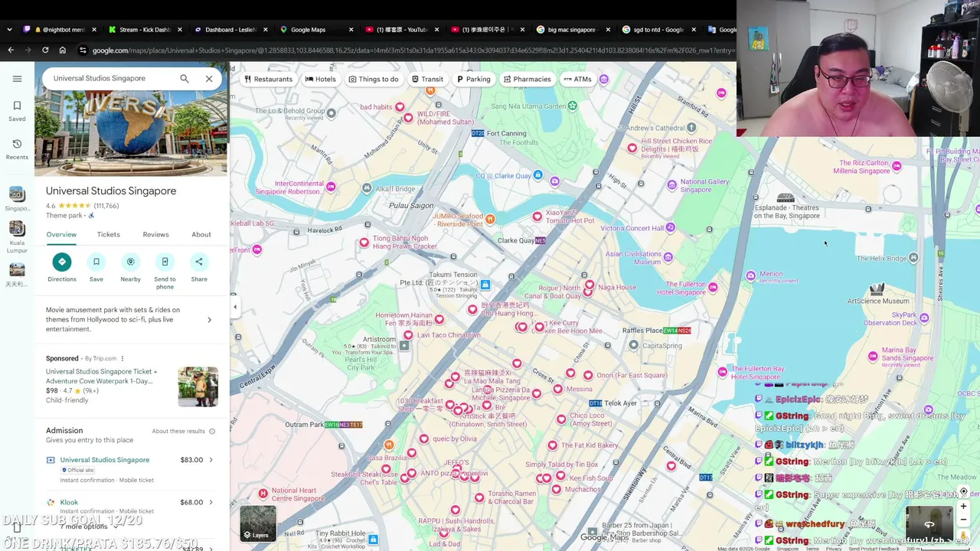Screen dimensions: 980x551
Task: Open the Recents history
Action: (x=17, y=149)
